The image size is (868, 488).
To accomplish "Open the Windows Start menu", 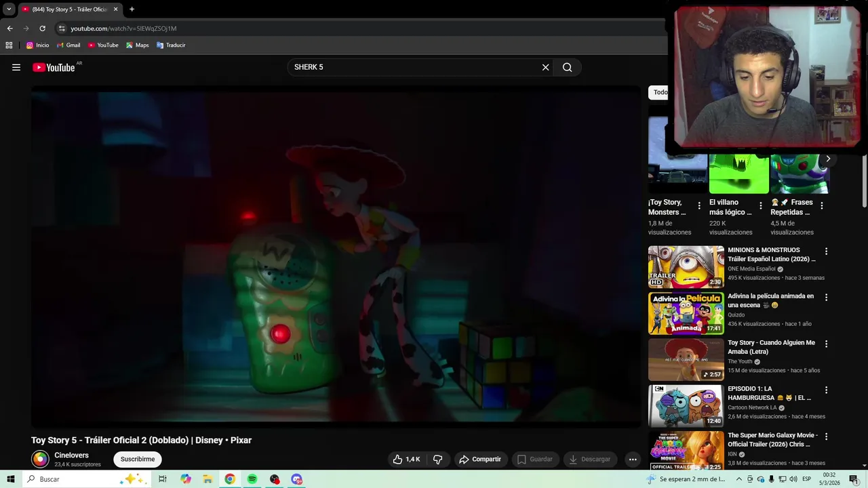I will tap(11, 479).
